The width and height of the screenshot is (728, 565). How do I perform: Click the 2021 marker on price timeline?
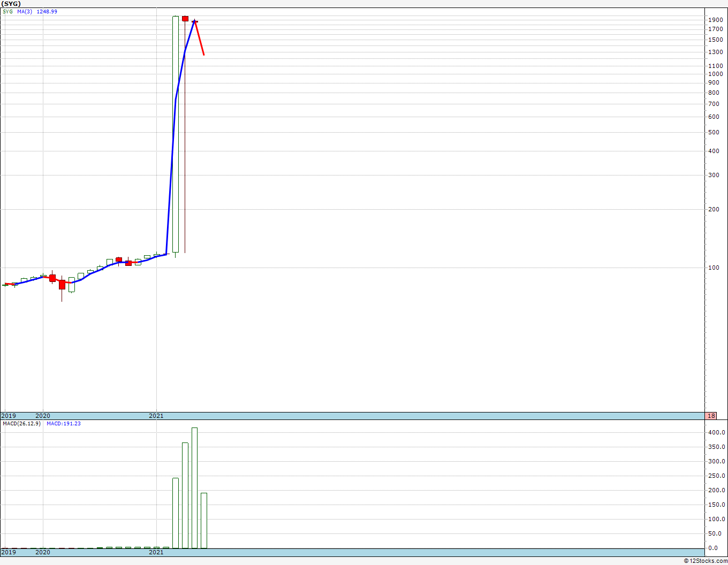156,416
